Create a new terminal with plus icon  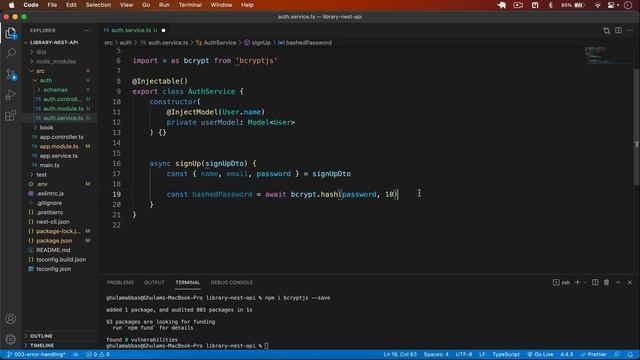pos(577,282)
